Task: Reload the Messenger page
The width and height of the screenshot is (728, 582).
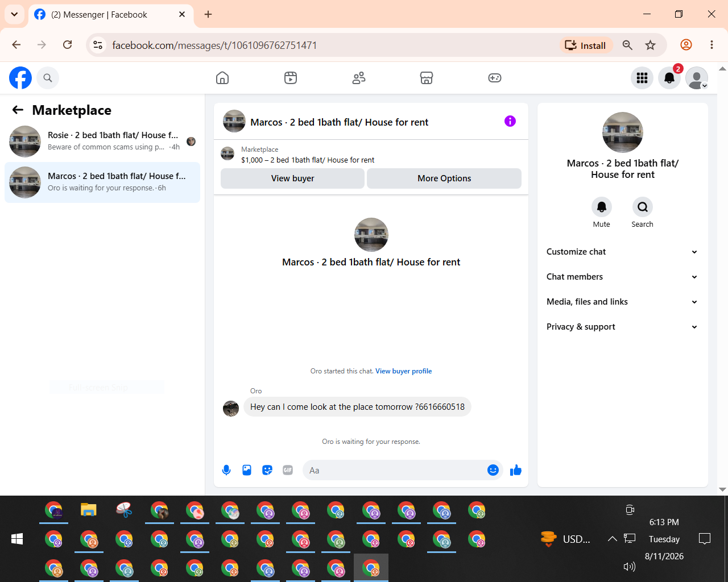Action: point(67,45)
